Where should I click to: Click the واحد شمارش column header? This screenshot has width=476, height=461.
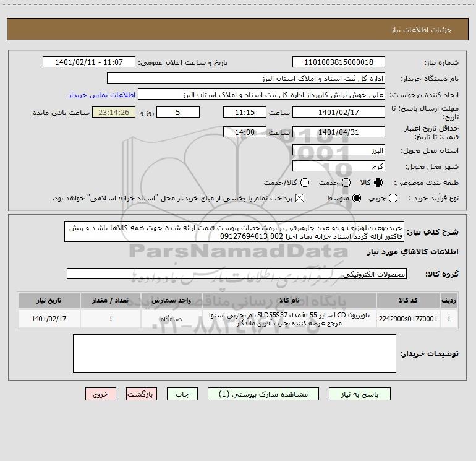171,300
